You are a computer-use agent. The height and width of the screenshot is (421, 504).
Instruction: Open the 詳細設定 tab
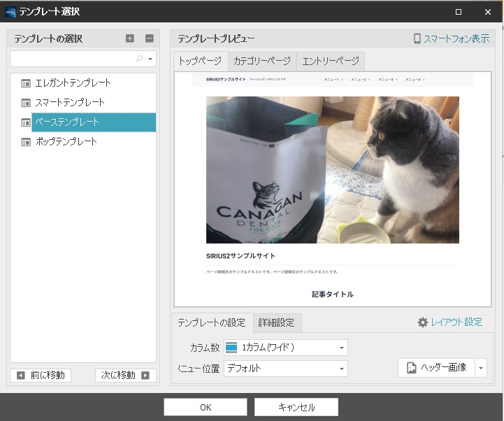coord(277,322)
